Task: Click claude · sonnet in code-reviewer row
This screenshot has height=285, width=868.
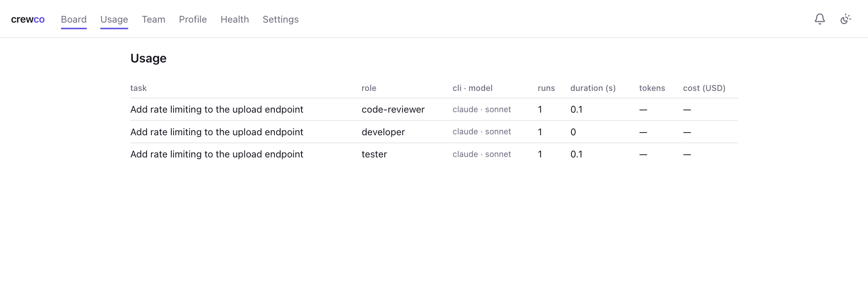Action: [482, 109]
